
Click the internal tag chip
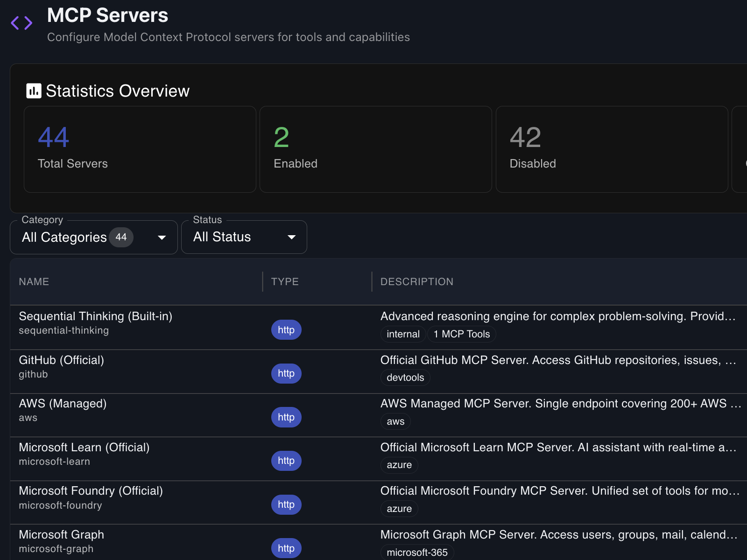point(403,334)
